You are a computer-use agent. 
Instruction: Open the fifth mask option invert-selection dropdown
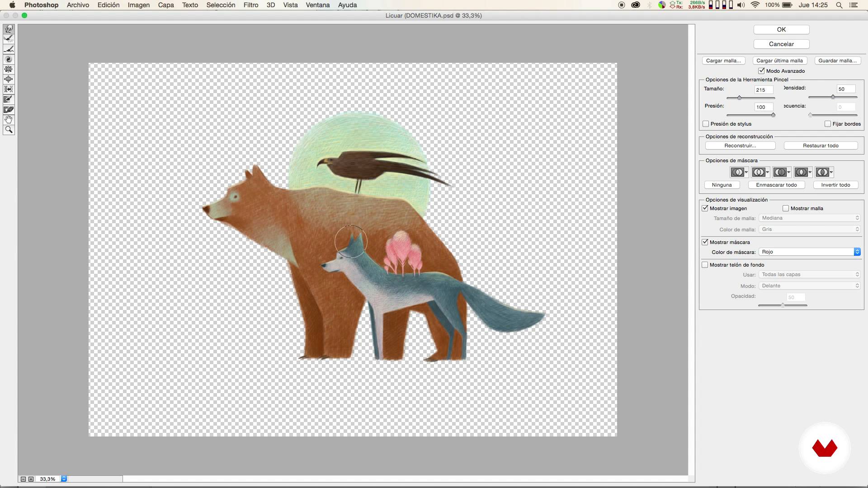(x=824, y=172)
